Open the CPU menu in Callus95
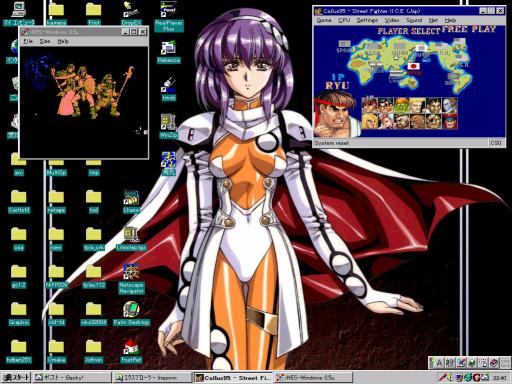Image resolution: width=512 pixels, height=384 pixels. [344, 20]
